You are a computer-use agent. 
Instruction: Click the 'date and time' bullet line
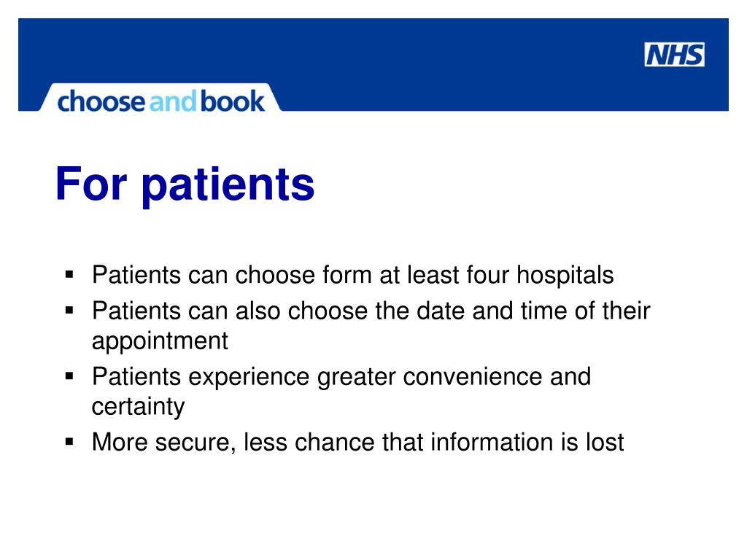[x=371, y=311]
